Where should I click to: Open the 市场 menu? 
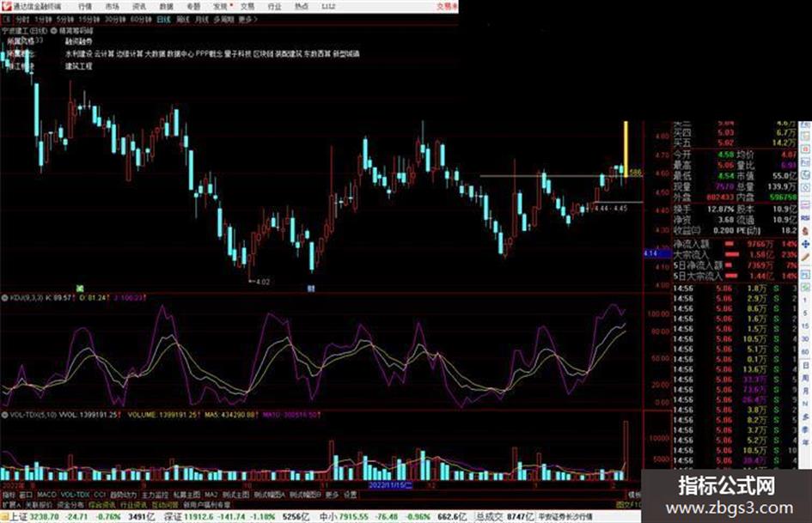coord(112,6)
